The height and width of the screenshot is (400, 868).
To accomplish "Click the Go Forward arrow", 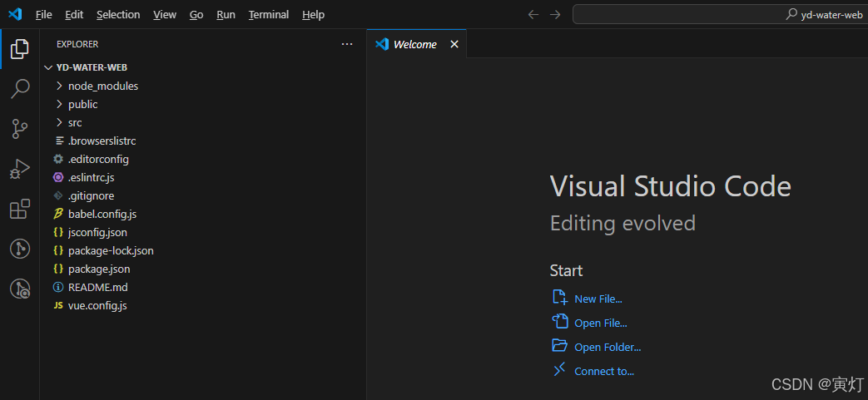I will 555,14.
